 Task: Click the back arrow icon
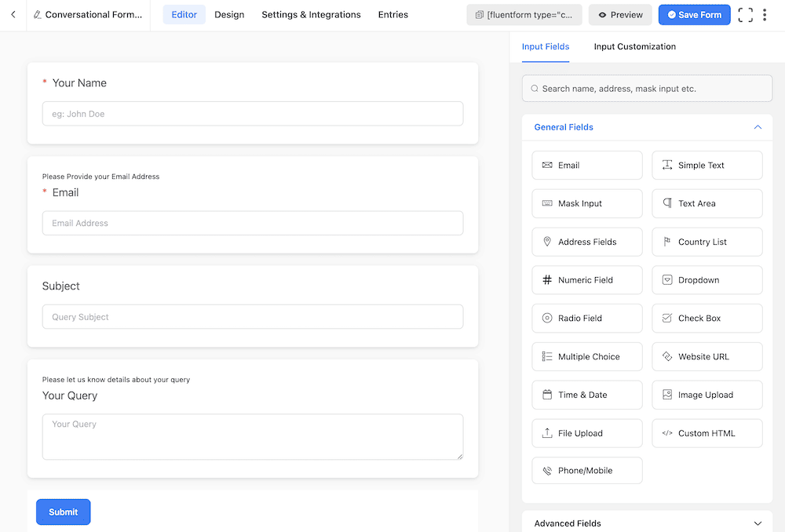click(x=13, y=15)
